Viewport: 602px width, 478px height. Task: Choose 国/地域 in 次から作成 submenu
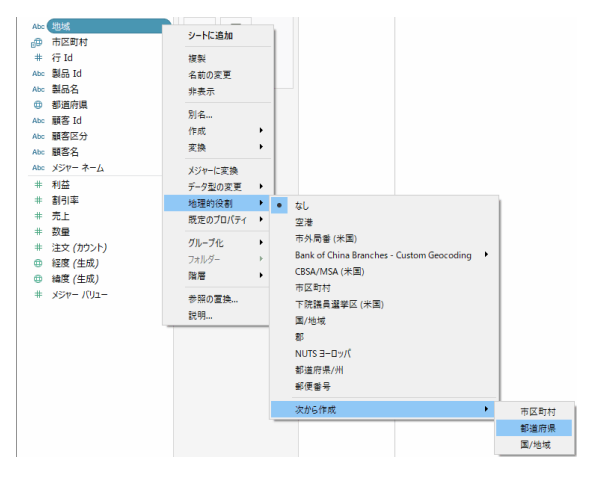(x=535, y=445)
